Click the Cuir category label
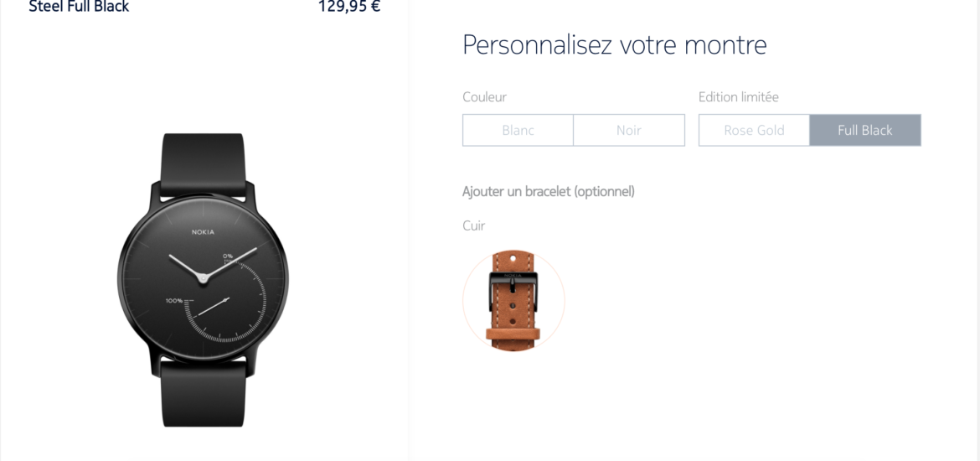 (x=474, y=225)
